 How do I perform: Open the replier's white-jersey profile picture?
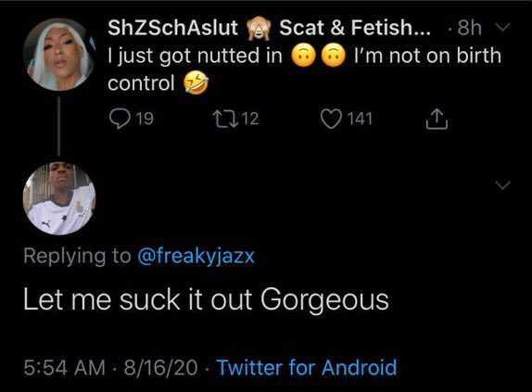point(59,198)
